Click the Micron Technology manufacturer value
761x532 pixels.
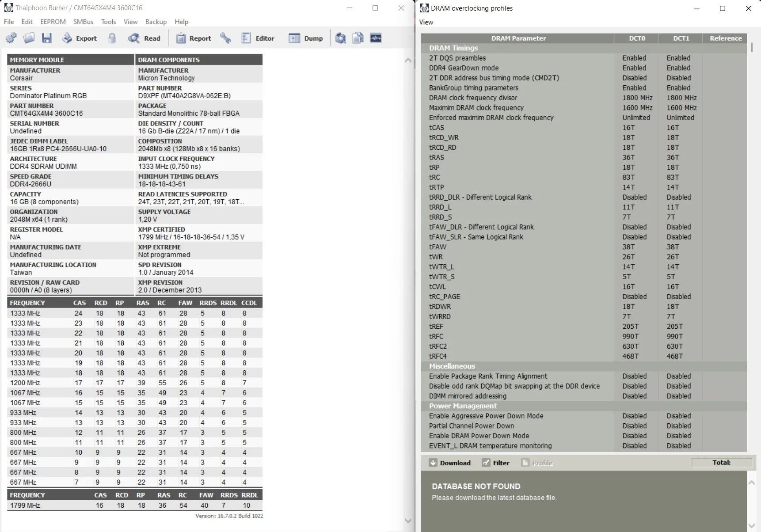166,78
